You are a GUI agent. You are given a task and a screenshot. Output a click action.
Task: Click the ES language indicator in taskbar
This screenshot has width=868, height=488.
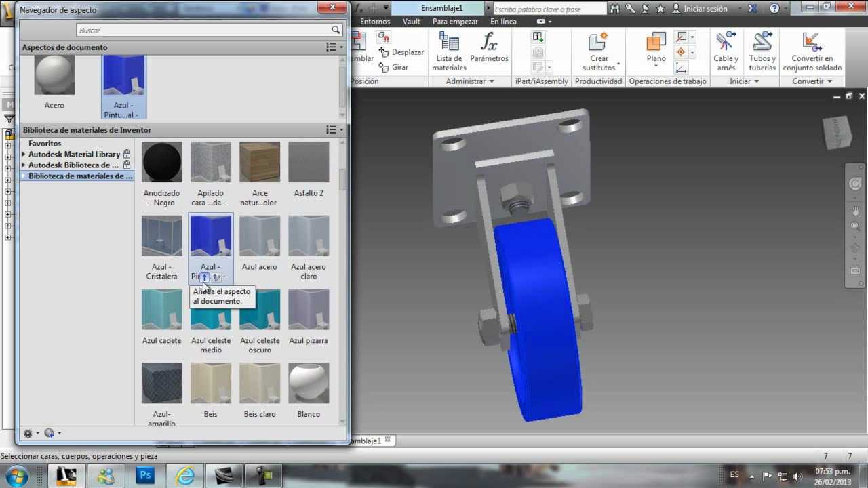pos(735,476)
